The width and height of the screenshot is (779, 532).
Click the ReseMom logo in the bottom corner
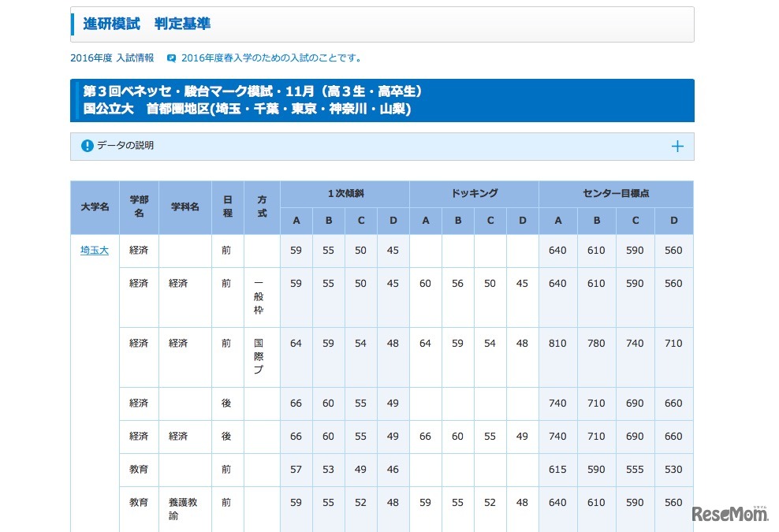pos(729,512)
